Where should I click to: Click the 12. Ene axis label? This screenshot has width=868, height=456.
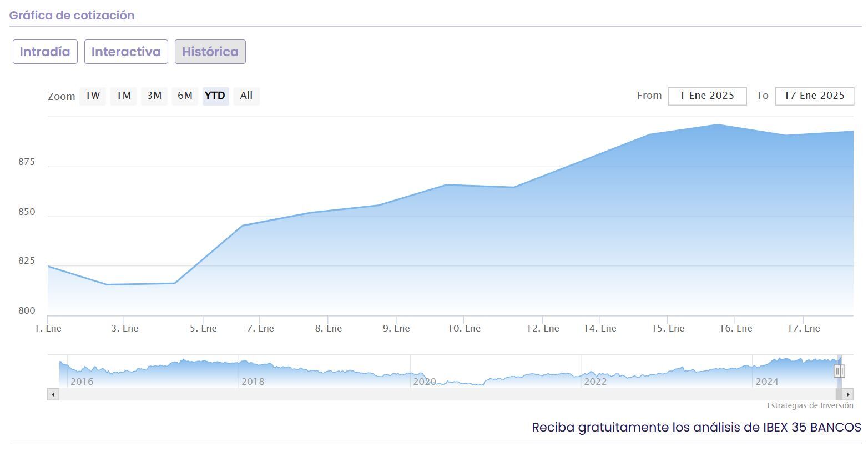(x=543, y=328)
